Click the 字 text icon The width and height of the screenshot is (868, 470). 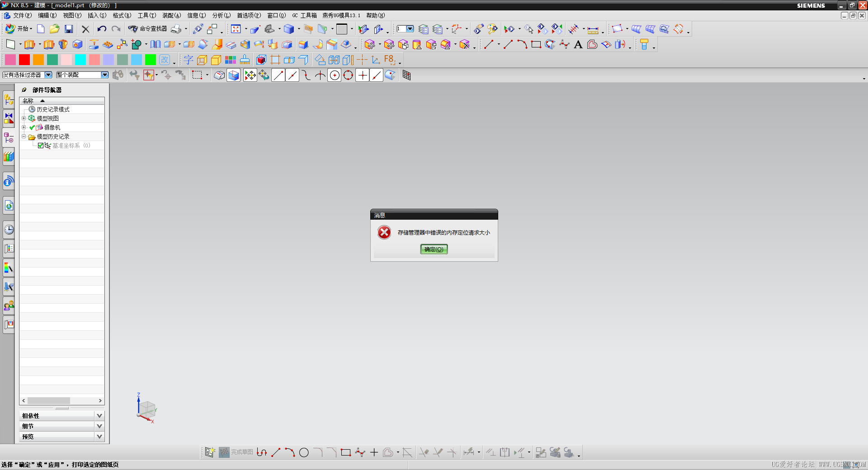pos(188,60)
